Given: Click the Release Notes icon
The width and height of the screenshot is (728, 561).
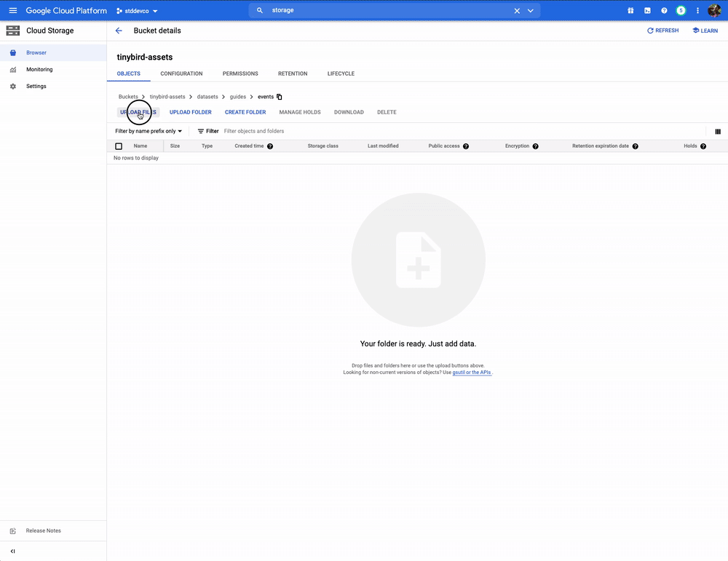Looking at the screenshot, I should click(x=13, y=531).
